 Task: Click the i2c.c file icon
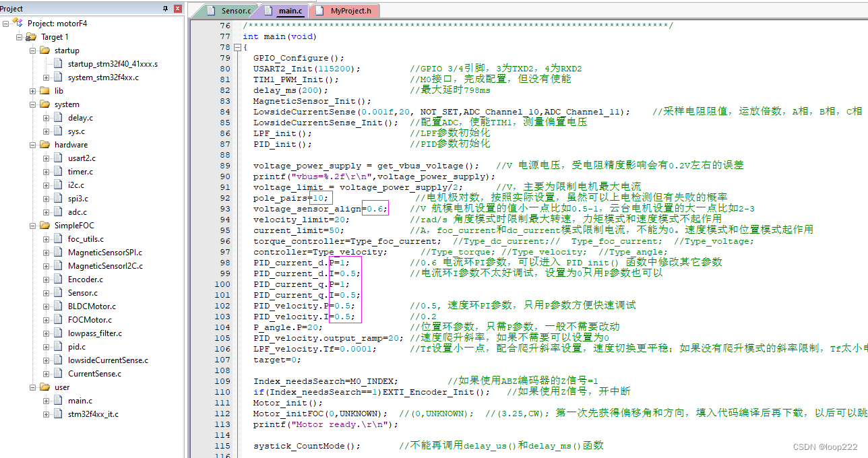coord(59,185)
